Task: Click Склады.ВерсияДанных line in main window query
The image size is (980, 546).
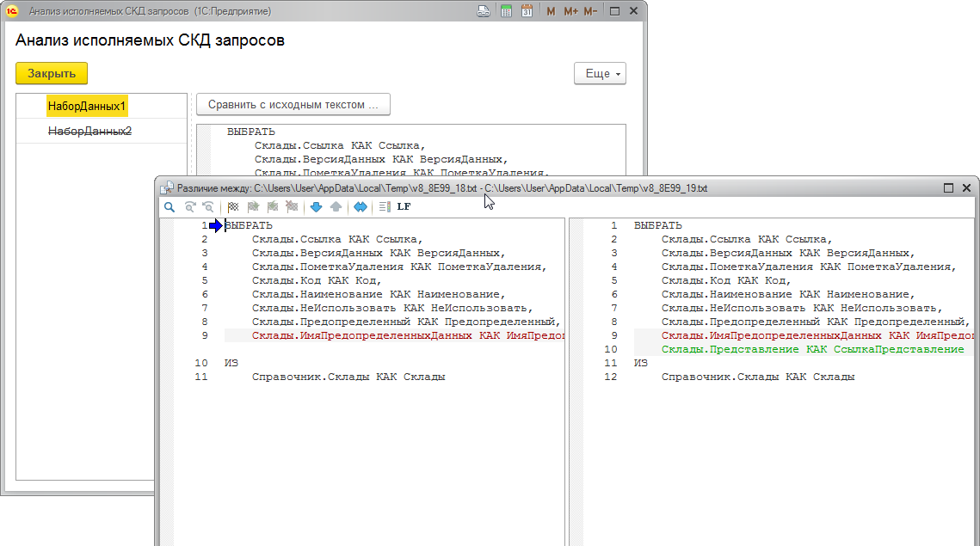Action: (x=380, y=159)
